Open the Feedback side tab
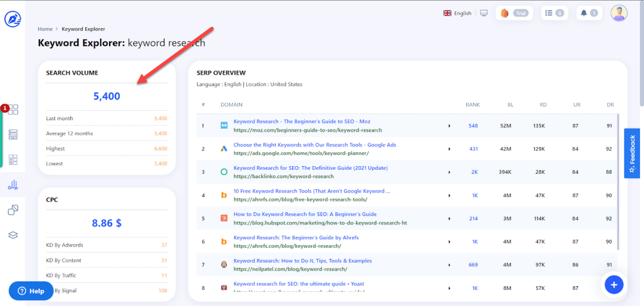 click(x=632, y=154)
